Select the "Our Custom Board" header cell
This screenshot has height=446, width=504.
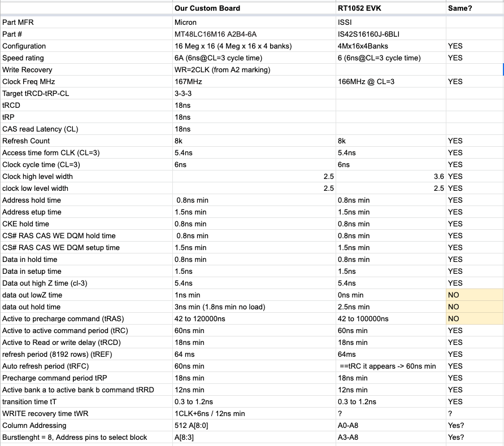tap(207, 8)
